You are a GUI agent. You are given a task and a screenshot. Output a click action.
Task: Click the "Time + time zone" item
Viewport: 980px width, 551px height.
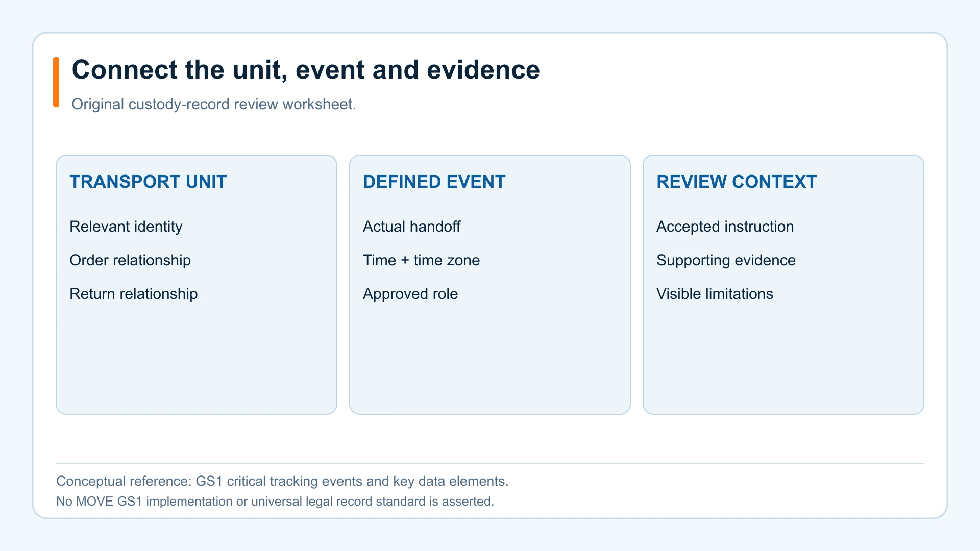click(421, 260)
